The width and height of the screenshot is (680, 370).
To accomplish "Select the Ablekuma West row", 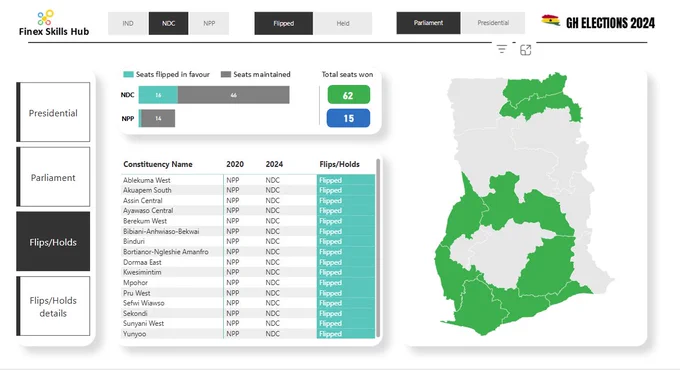I will click(x=248, y=180).
